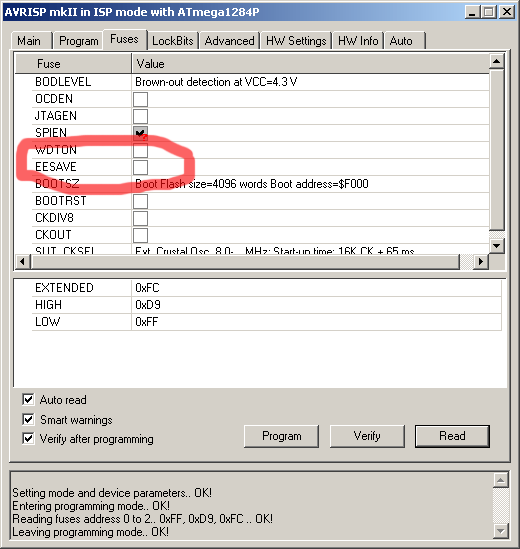This screenshot has width=520, height=549.
Task: Click 'Setting mode and device parameters' log line
Action: click(x=112, y=493)
